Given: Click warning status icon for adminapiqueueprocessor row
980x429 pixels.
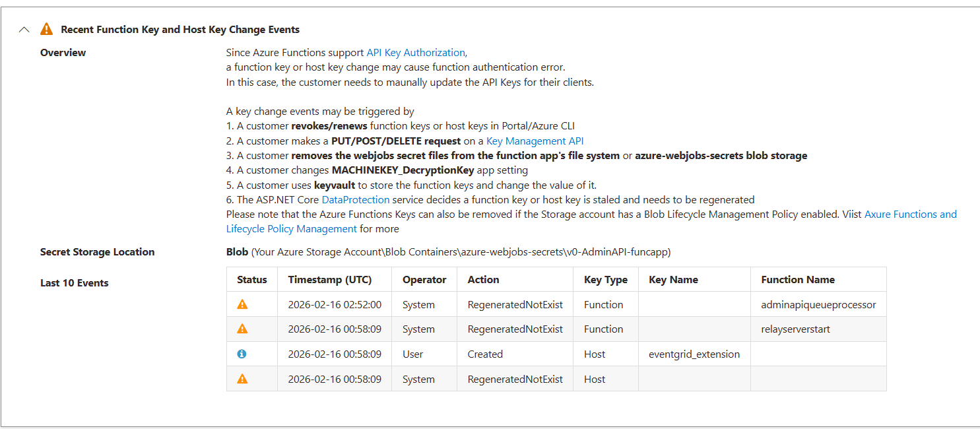Looking at the screenshot, I should tap(242, 304).
